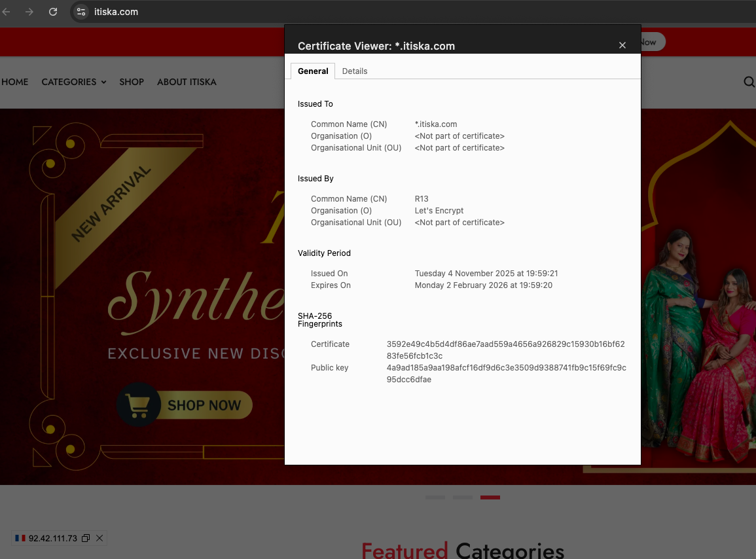Viewport: 756px width, 559px height.
Task: Select the second carousel slide indicator
Action: [463, 497]
